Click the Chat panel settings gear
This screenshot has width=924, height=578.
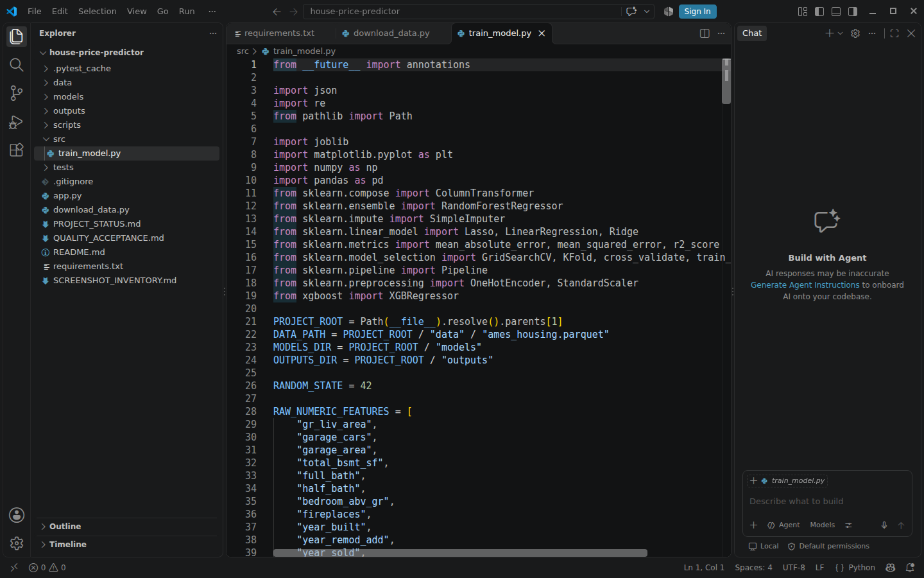click(x=855, y=33)
